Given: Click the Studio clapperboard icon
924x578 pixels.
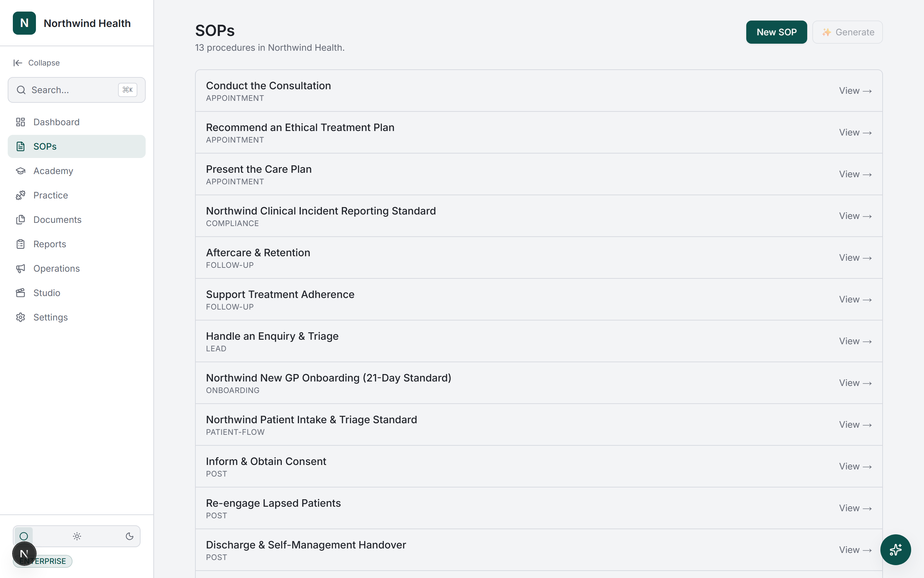Looking at the screenshot, I should tap(21, 293).
